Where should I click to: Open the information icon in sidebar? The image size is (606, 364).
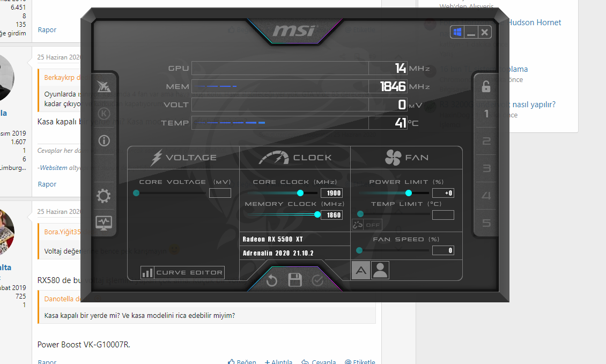104,140
